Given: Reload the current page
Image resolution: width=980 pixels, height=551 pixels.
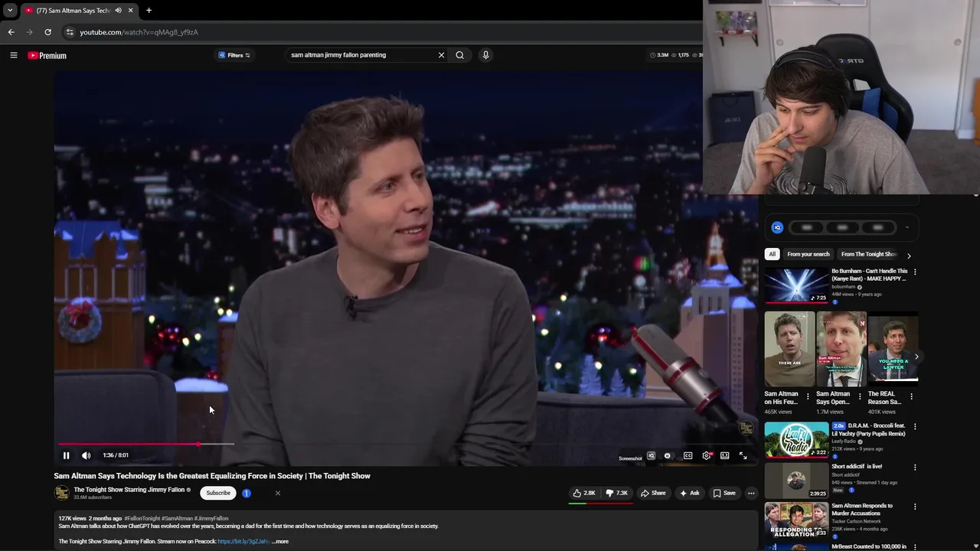Looking at the screenshot, I should click(47, 32).
